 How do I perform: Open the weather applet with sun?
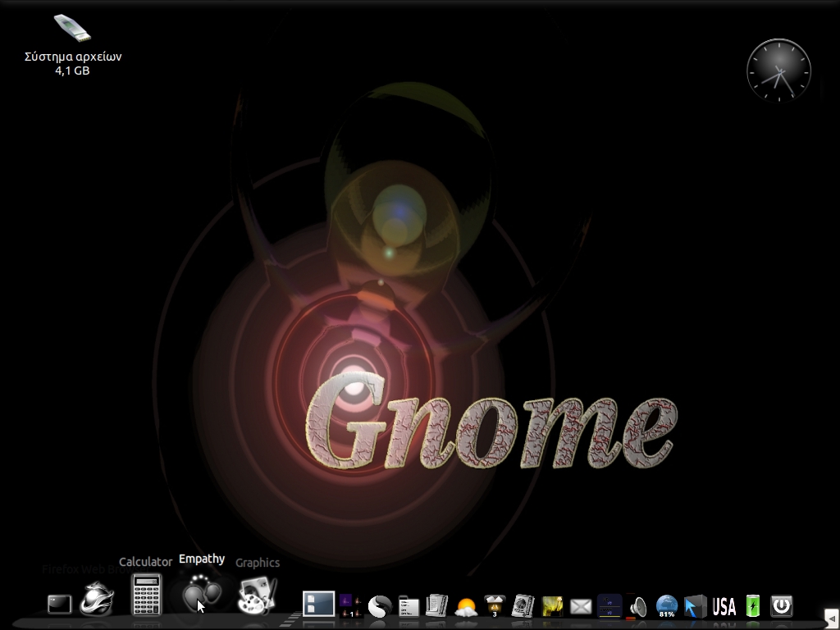pos(466,606)
